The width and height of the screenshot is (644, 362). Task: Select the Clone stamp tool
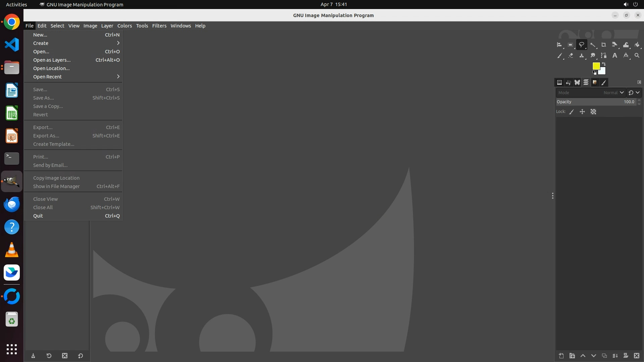point(582,56)
